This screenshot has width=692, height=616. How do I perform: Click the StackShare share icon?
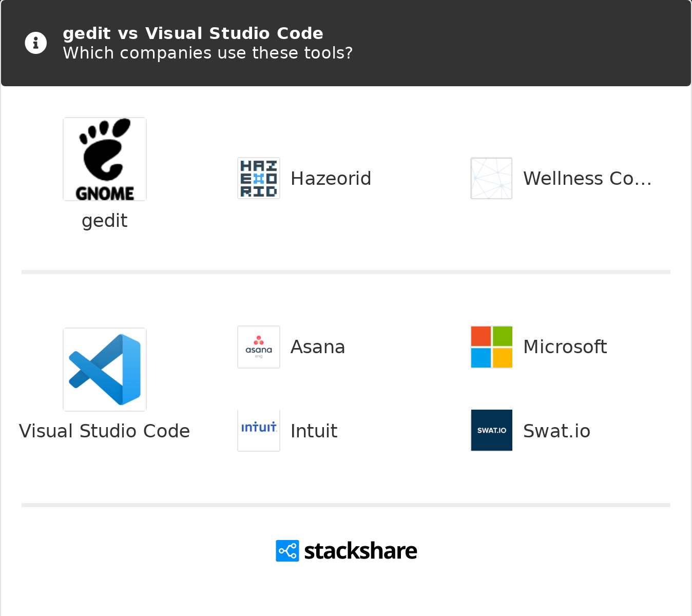pos(287,551)
